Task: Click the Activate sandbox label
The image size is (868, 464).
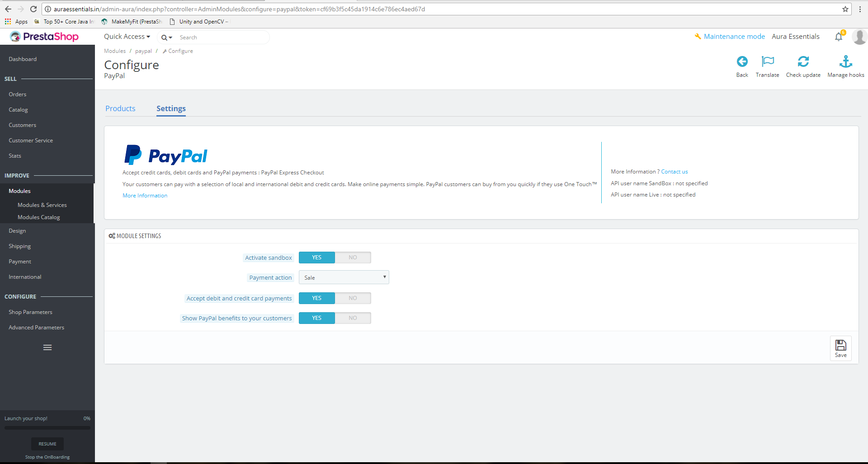Action: point(269,258)
